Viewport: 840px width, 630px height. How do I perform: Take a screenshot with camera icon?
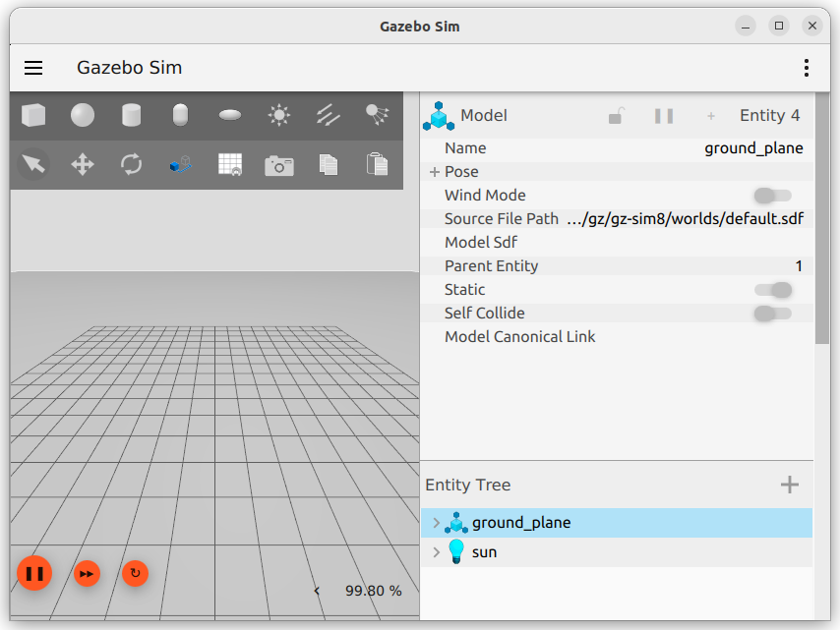click(x=279, y=165)
